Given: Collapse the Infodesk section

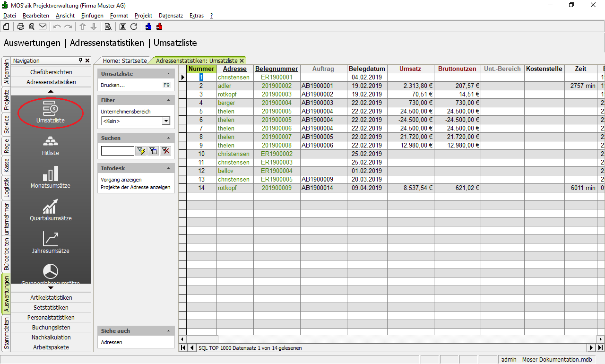Looking at the screenshot, I should (x=169, y=168).
